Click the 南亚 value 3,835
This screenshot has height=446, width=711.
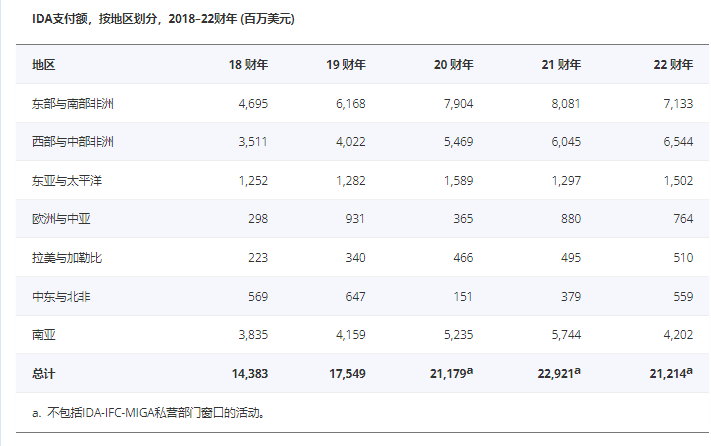pyautogui.click(x=253, y=335)
